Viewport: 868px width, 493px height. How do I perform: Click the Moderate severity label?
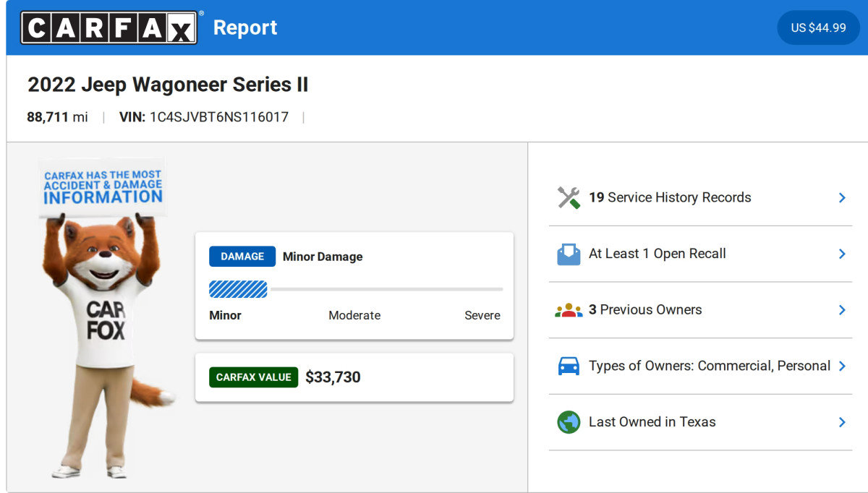pos(354,315)
